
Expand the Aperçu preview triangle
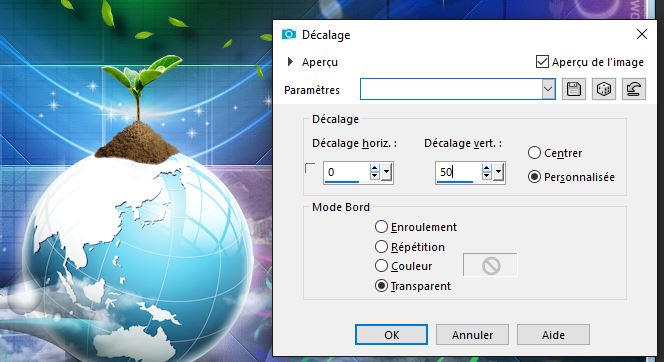point(290,62)
